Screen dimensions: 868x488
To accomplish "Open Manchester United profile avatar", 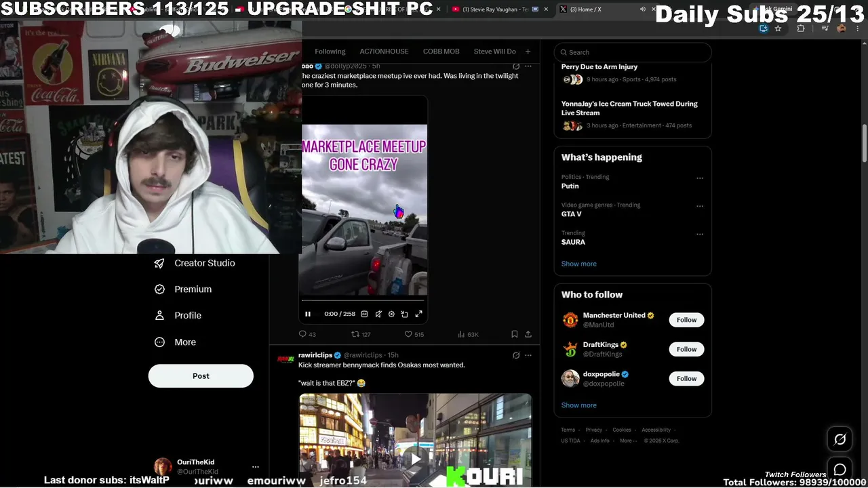I will 570,320.
